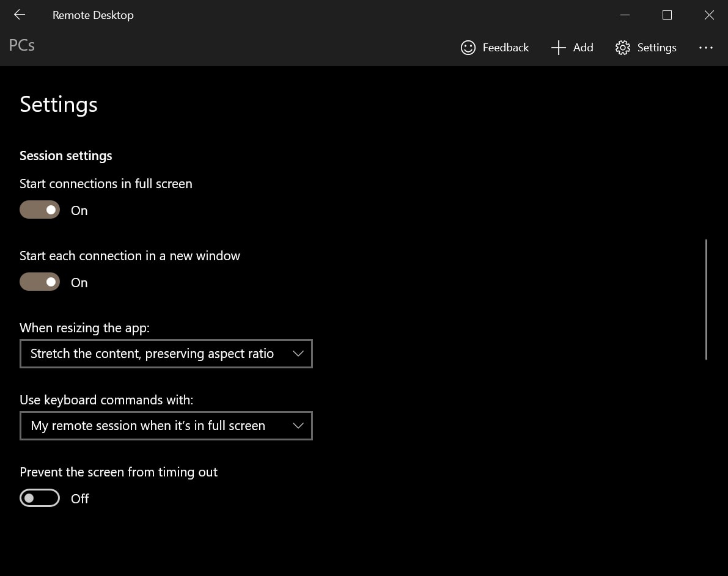
Task: Minimize the Remote Desktop window
Action: tap(625, 15)
